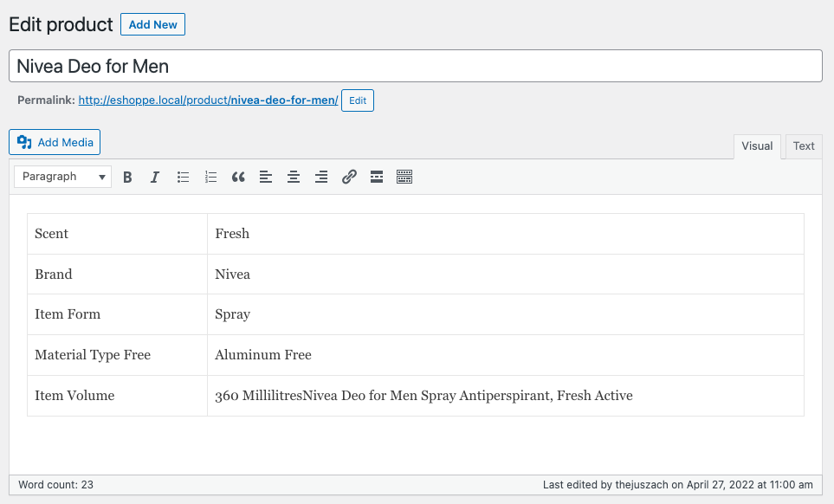The height and width of the screenshot is (504, 834).
Task: Switch to the Visual editor tab
Action: (757, 146)
